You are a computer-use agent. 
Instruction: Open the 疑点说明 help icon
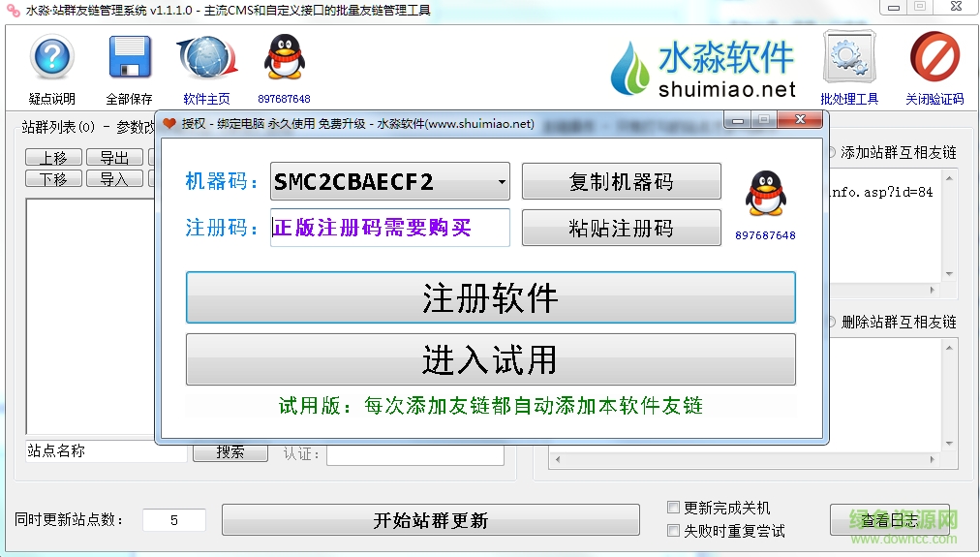(52, 57)
